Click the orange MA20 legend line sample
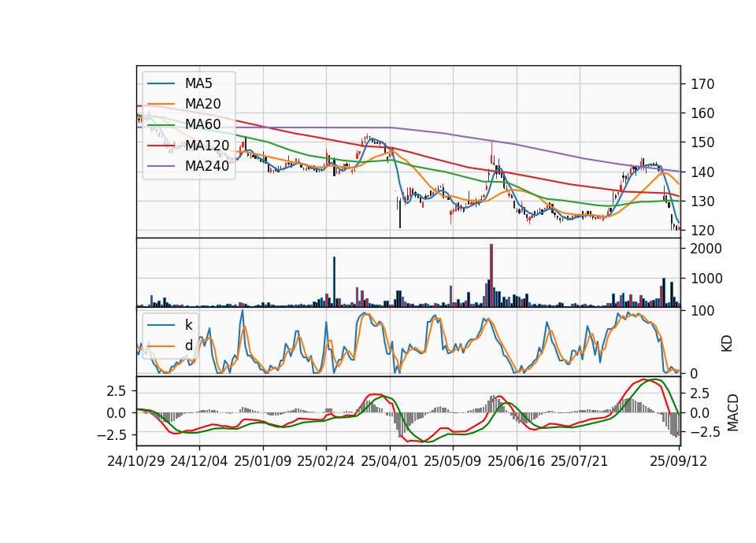Viewport: 756px width, 543px height. click(x=161, y=104)
